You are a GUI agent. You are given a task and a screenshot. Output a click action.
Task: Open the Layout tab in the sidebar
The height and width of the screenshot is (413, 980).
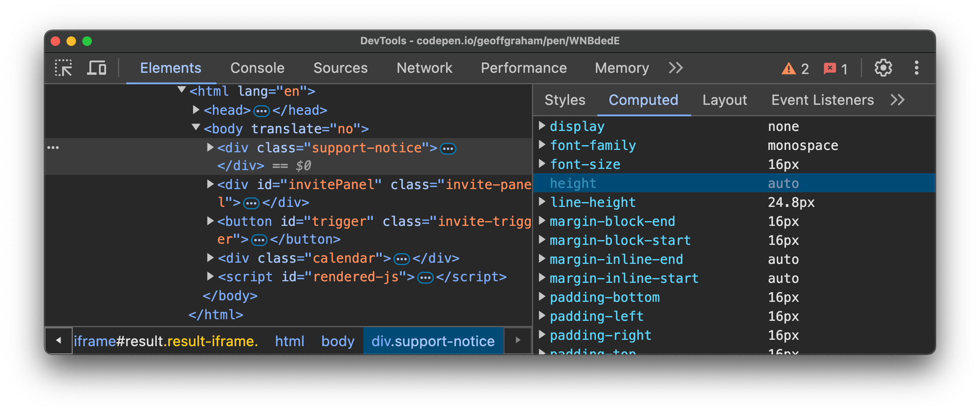724,100
